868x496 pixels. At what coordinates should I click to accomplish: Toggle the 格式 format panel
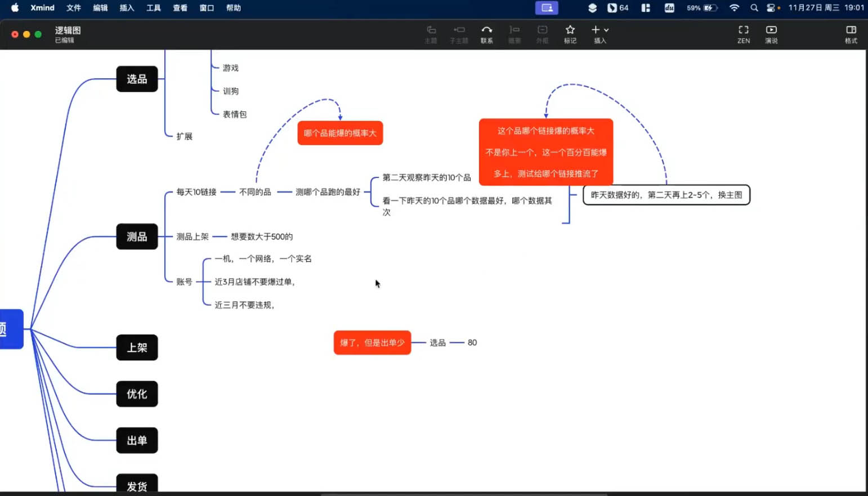click(x=851, y=30)
